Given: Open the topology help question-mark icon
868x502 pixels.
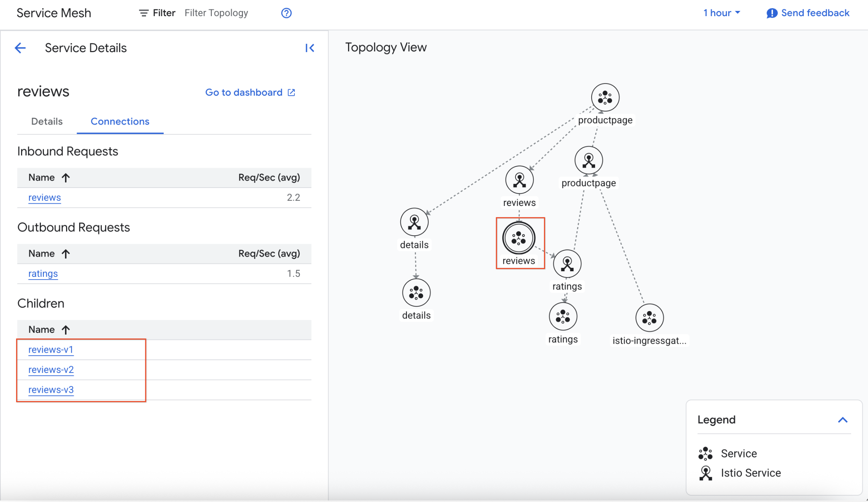Looking at the screenshot, I should [x=286, y=13].
